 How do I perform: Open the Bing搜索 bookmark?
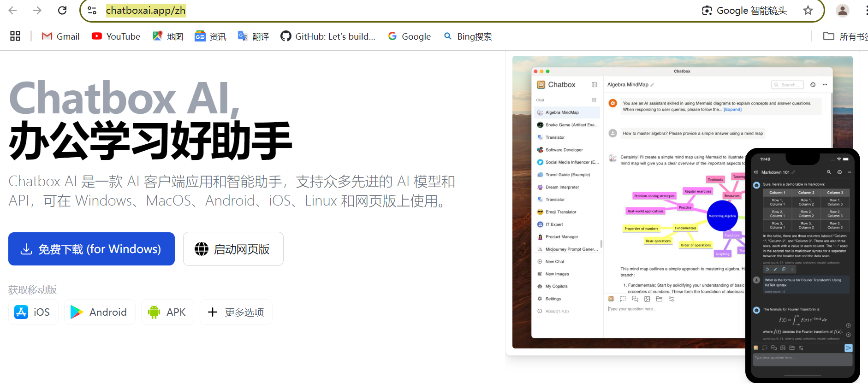pos(468,36)
